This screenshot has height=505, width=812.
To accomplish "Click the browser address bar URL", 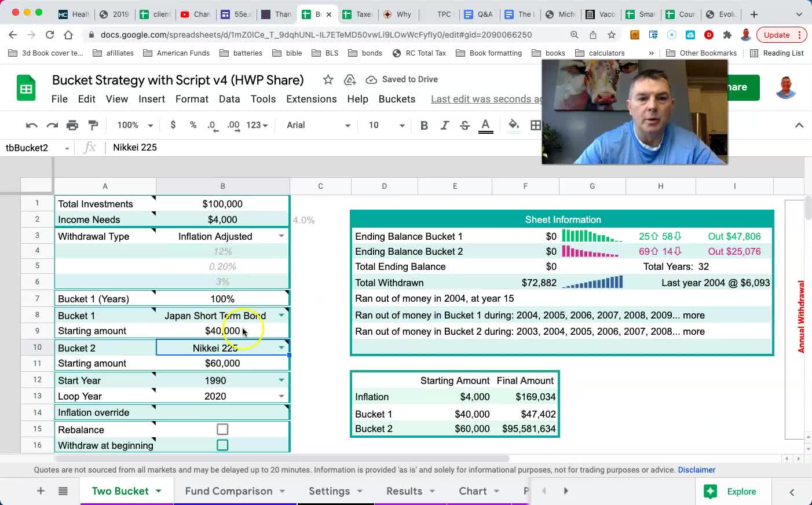I will 316,35.
